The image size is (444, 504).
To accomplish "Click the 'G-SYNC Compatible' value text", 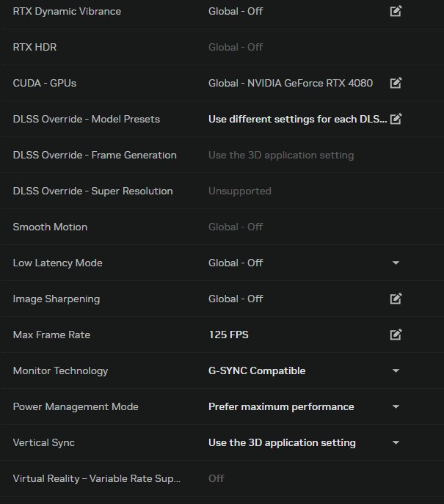I will 257,370.
